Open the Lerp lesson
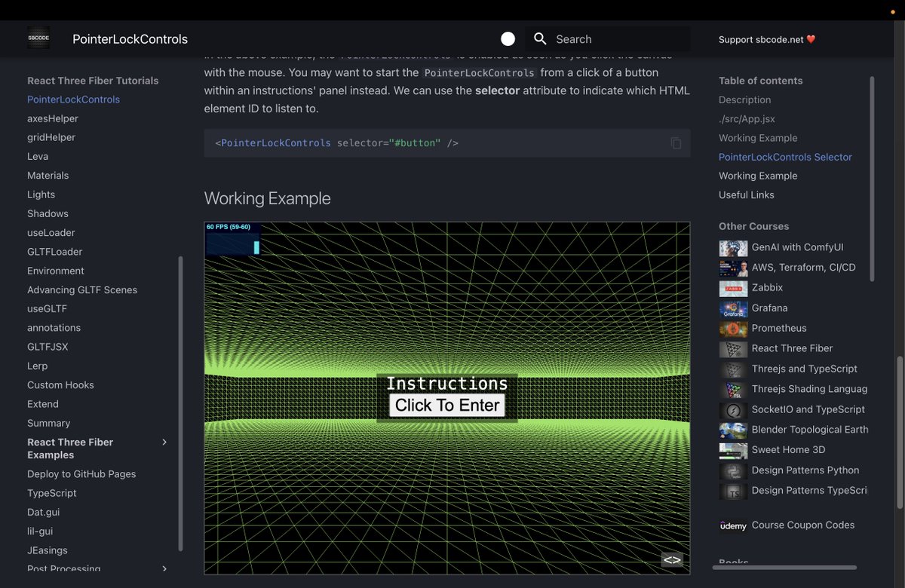905x588 pixels. 37,366
